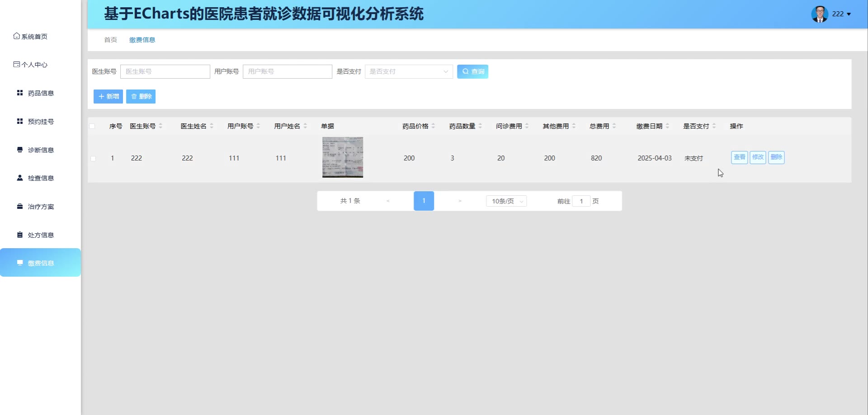Click the 新增 add button
868x415 pixels.
pyautogui.click(x=108, y=96)
